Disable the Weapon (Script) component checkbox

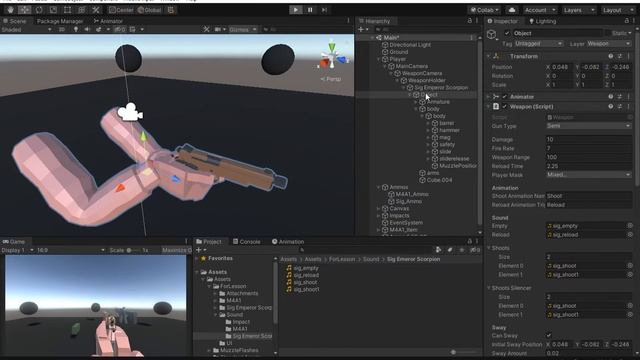pos(504,106)
